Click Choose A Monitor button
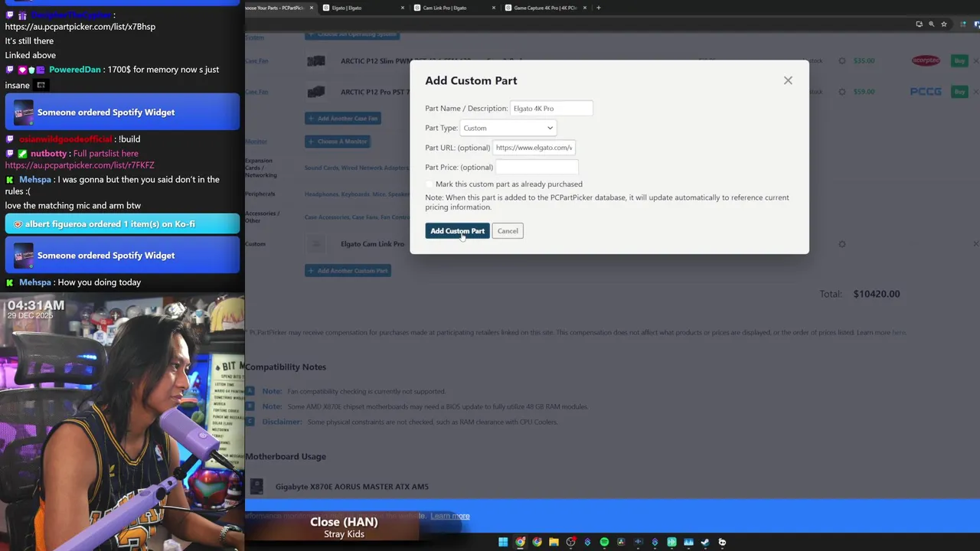The height and width of the screenshot is (551, 980). coord(338,141)
